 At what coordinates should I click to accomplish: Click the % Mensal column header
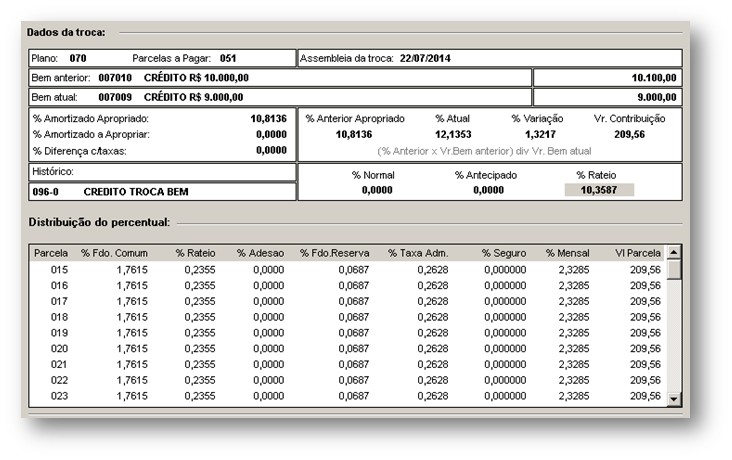567,253
